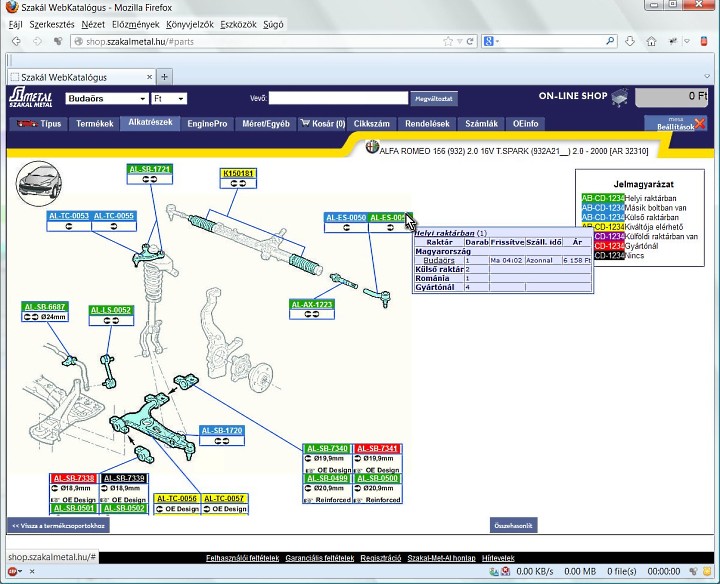Click part label AL-TC-0055
This screenshot has height=584, width=720.
(x=113, y=216)
